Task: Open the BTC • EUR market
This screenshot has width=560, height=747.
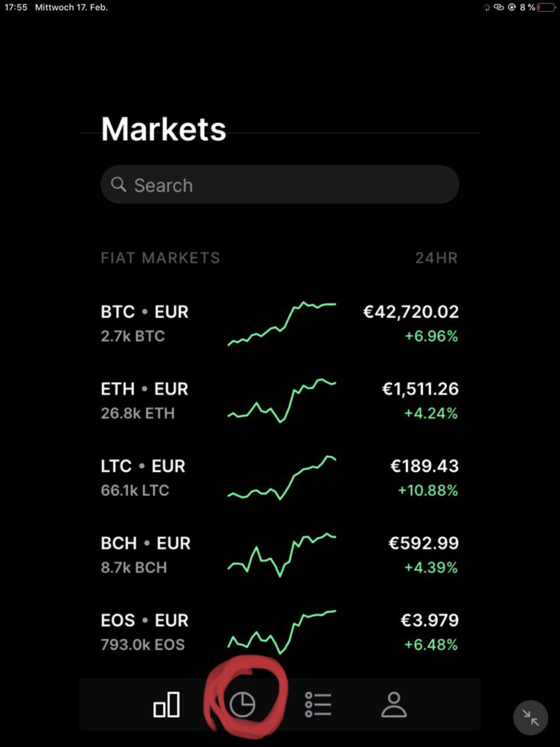Action: [x=144, y=312]
